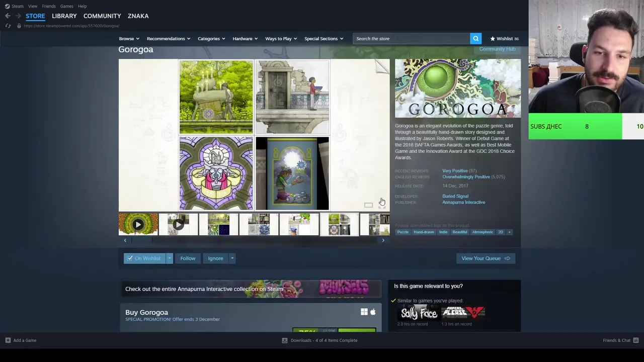Click the large screenshot in viewer

coord(254,135)
